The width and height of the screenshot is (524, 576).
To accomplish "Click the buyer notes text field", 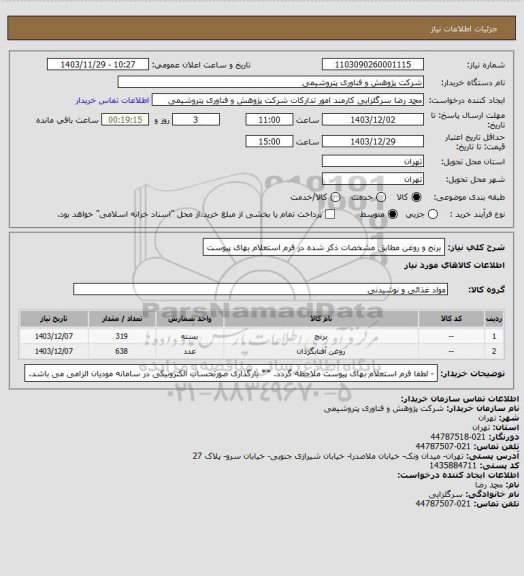I will point(231,373).
